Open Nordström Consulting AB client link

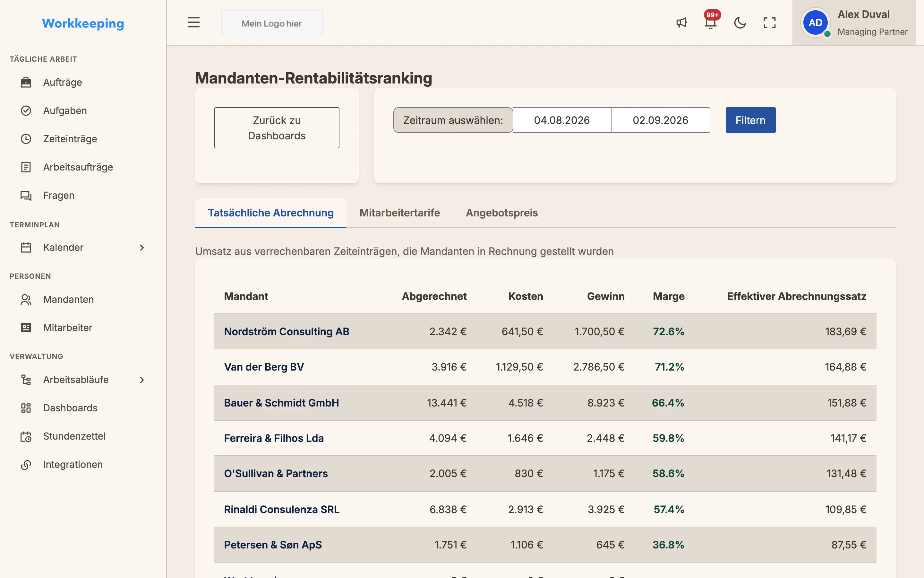point(287,331)
